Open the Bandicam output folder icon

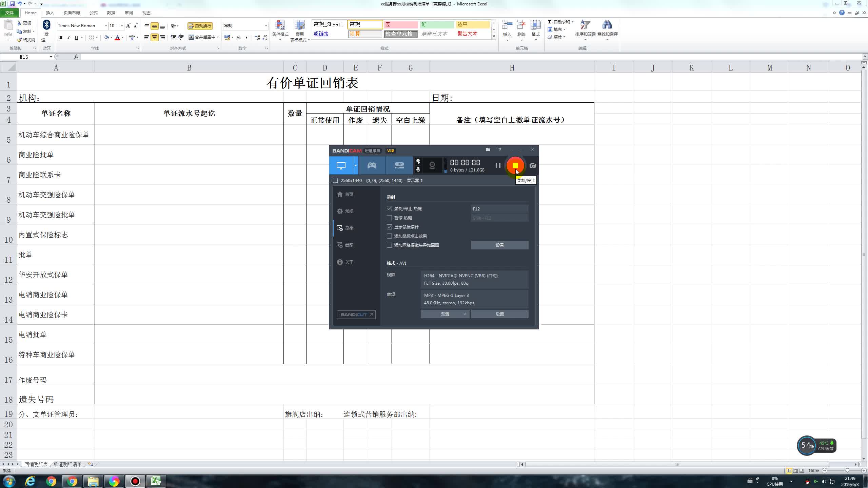[x=488, y=150]
